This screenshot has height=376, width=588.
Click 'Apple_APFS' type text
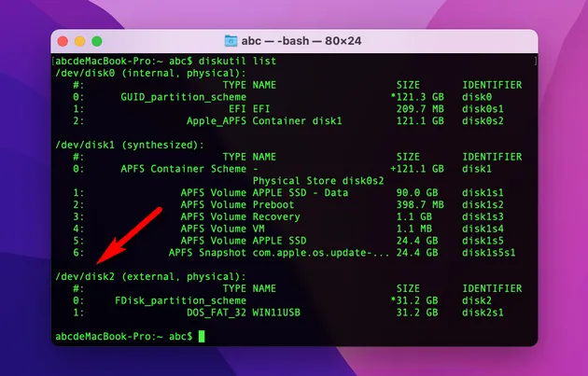(217, 121)
